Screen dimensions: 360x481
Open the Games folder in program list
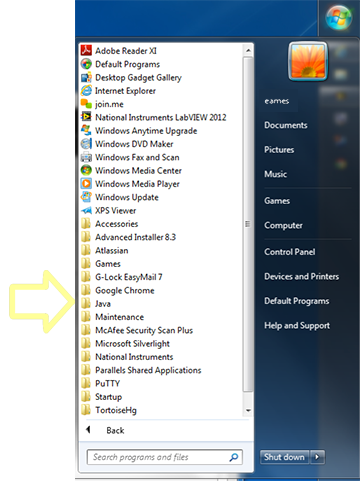101,264
